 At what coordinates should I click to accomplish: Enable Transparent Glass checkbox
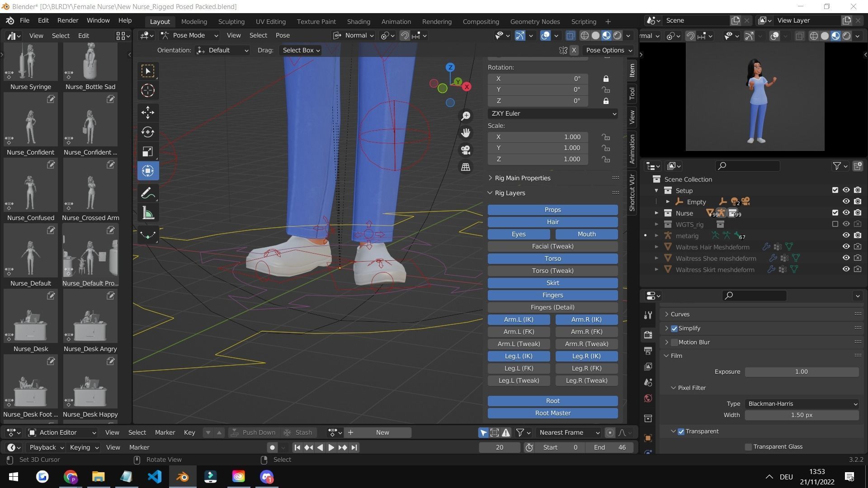[x=748, y=447]
